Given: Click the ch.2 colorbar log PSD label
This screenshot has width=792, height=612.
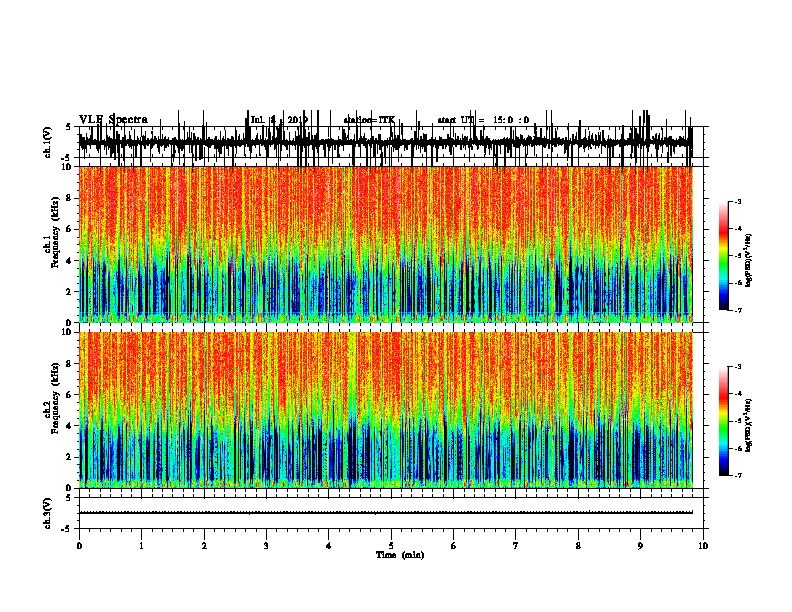Looking at the screenshot, I should [749, 425].
